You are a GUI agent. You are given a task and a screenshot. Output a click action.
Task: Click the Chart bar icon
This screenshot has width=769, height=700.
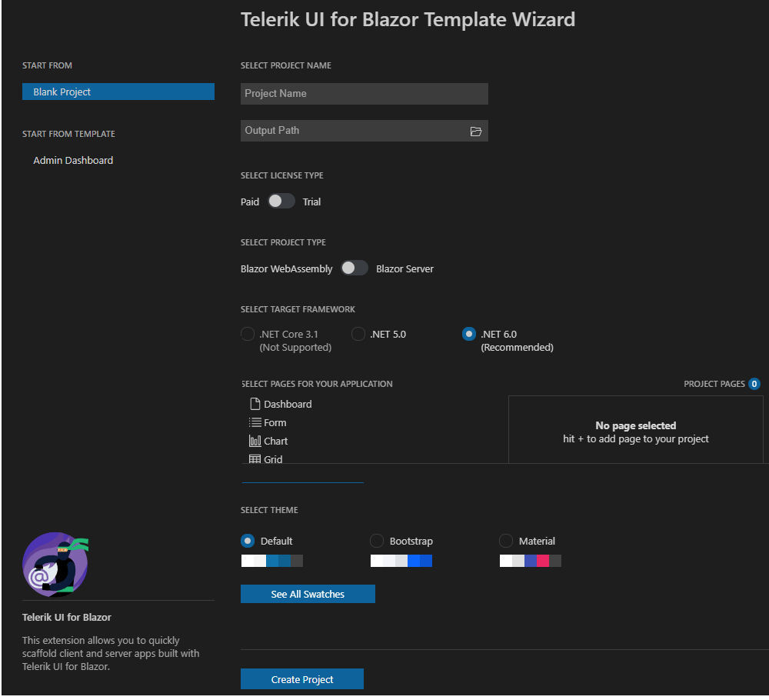click(x=255, y=441)
